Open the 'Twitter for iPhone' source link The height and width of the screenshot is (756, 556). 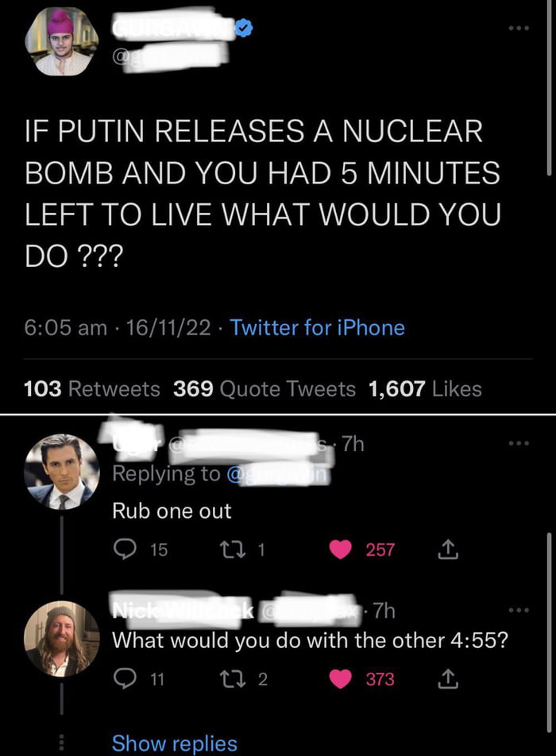click(x=317, y=327)
